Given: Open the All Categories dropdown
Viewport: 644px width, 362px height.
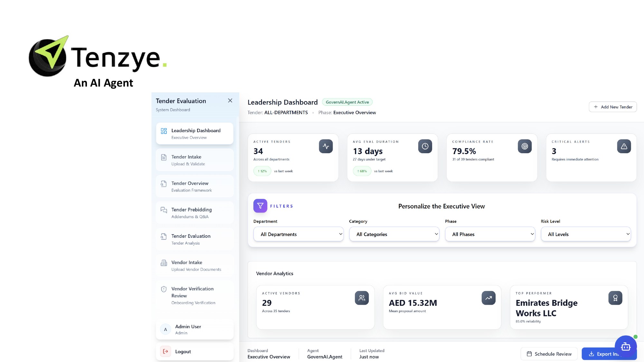Looking at the screenshot, I should 394,234.
